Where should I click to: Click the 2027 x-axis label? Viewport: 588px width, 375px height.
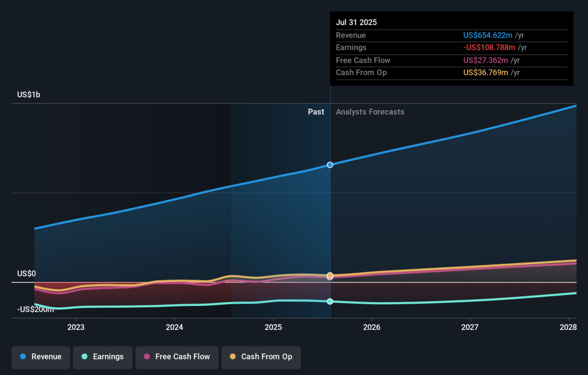[470, 327]
